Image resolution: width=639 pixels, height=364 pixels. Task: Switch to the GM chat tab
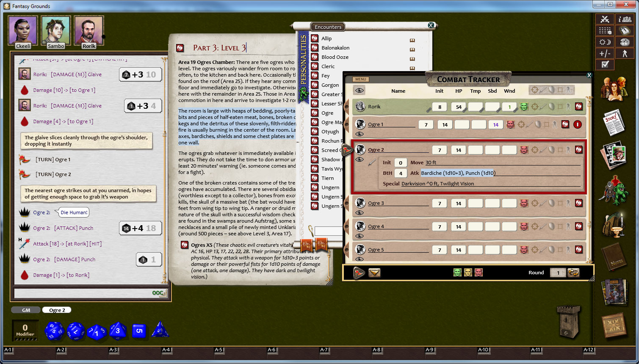coord(25,310)
